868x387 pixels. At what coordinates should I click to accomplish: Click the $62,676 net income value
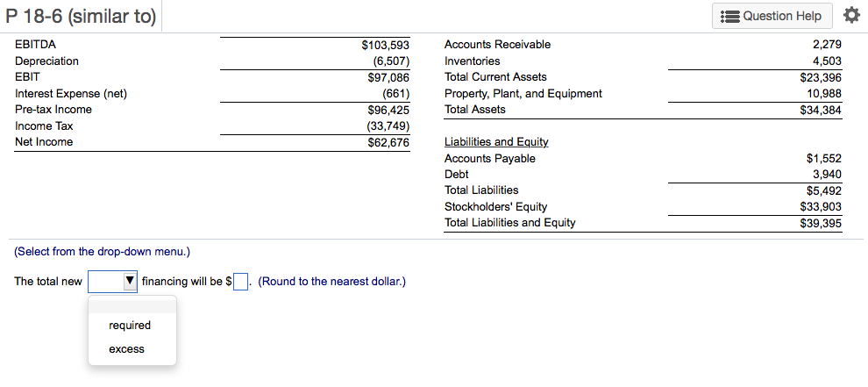coord(388,142)
